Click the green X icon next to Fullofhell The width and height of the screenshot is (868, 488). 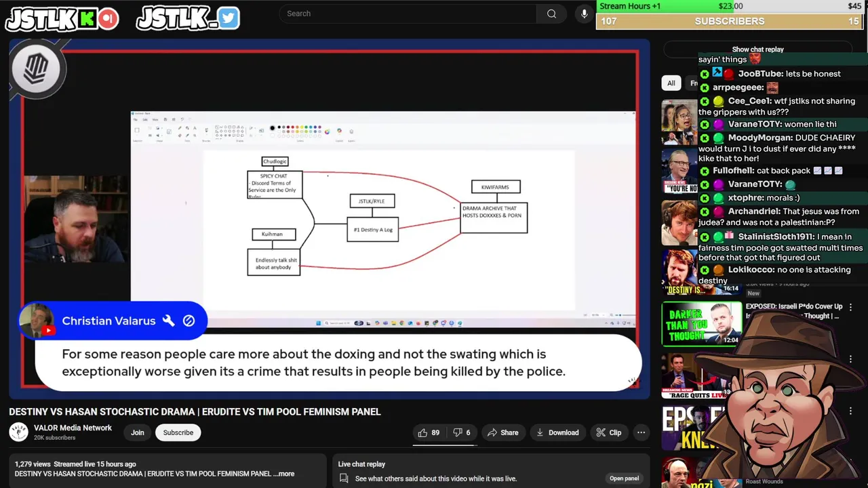click(x=705, y=171)
